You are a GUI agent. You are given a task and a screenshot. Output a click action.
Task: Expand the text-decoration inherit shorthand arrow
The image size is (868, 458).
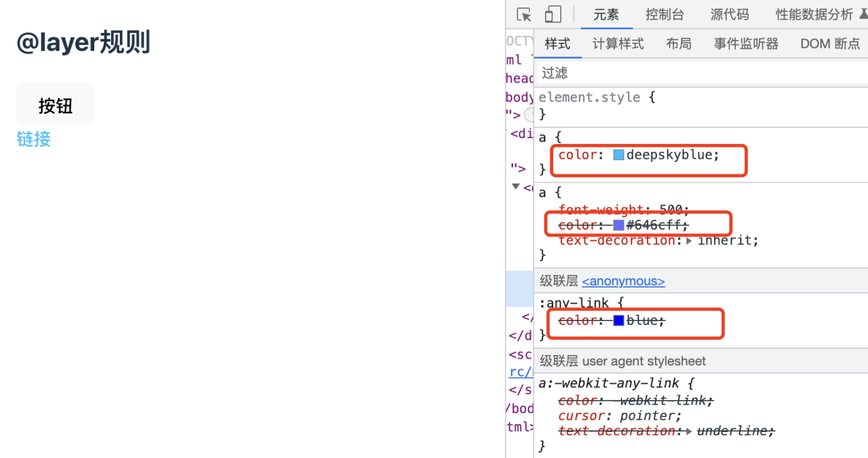point(689,241)
